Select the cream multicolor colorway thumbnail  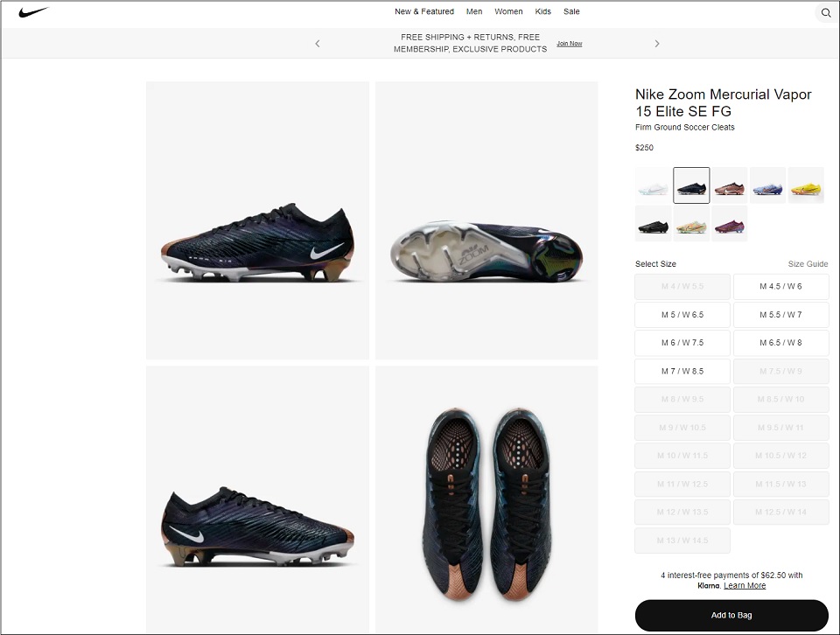691,224
